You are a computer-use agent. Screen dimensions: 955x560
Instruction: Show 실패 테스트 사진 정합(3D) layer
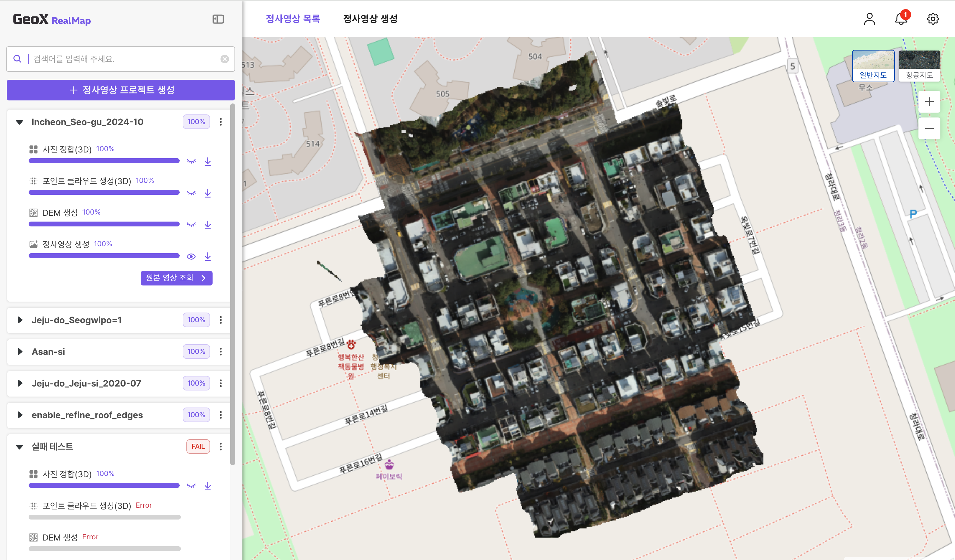(x=191, y=486)
